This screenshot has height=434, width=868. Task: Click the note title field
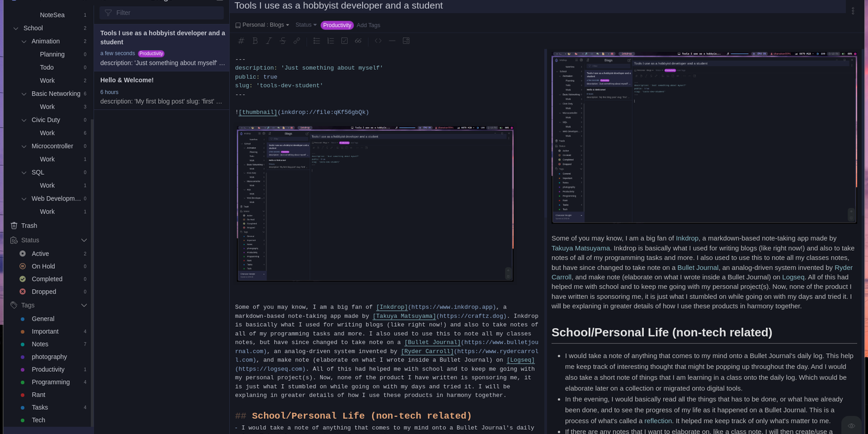tap(538, 6)
